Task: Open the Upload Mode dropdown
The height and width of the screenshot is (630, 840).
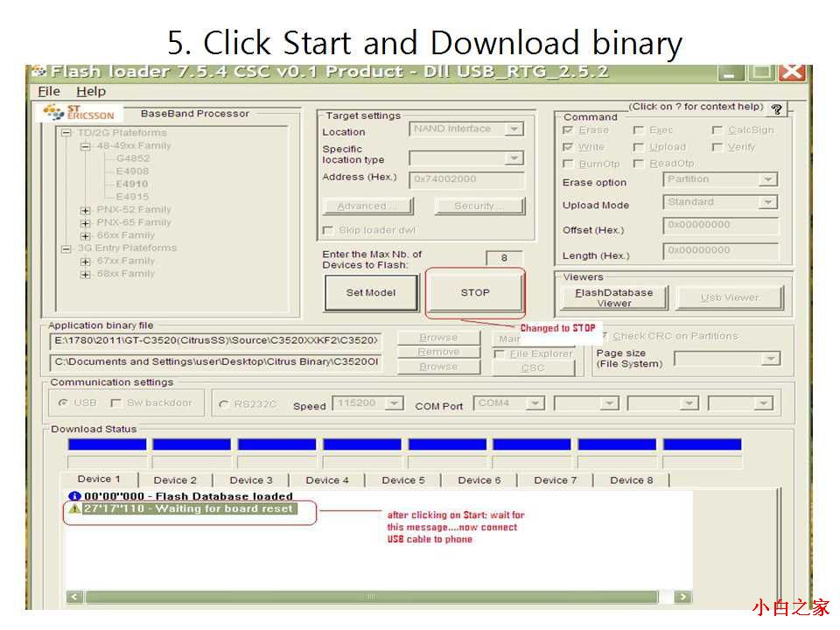Action: click(768, 202)
